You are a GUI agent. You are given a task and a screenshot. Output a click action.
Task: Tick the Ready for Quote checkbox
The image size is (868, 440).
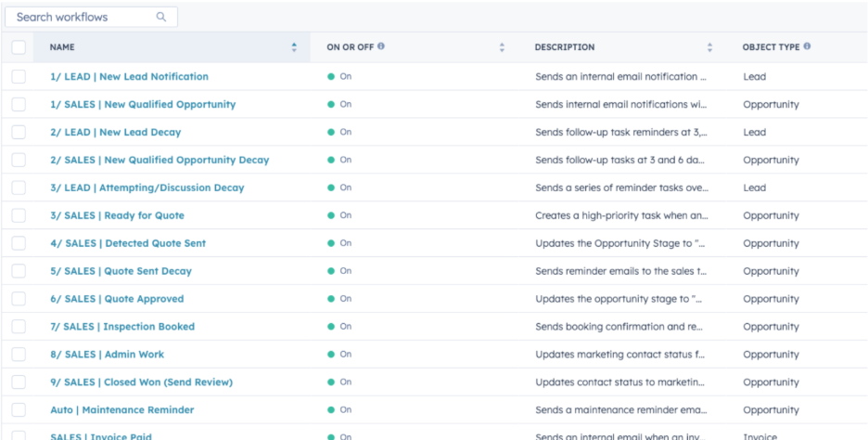click(19, 215)
